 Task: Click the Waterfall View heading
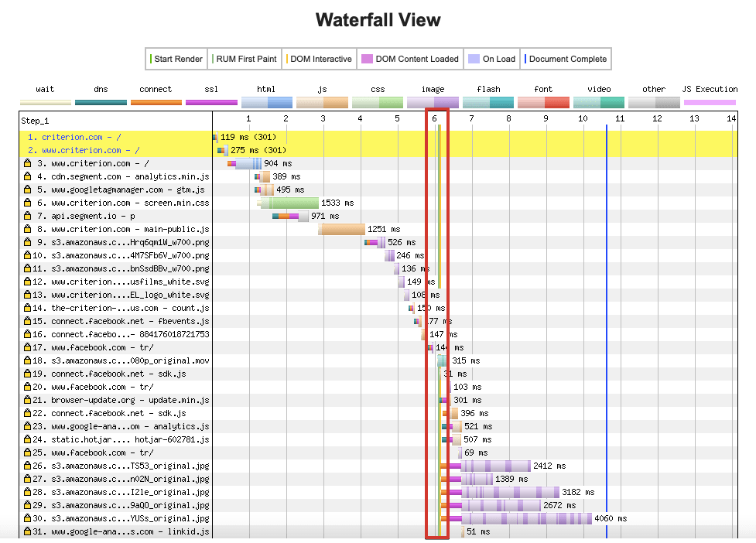point(378,20)
